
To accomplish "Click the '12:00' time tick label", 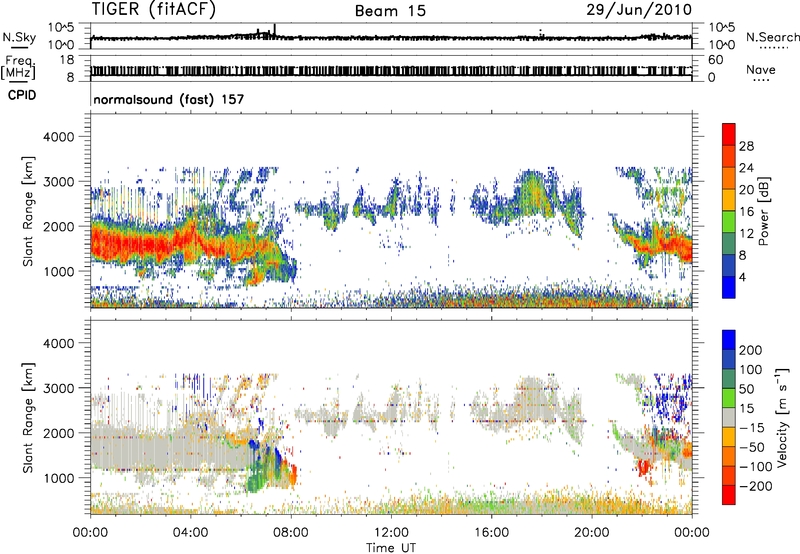I will (391, 533).
